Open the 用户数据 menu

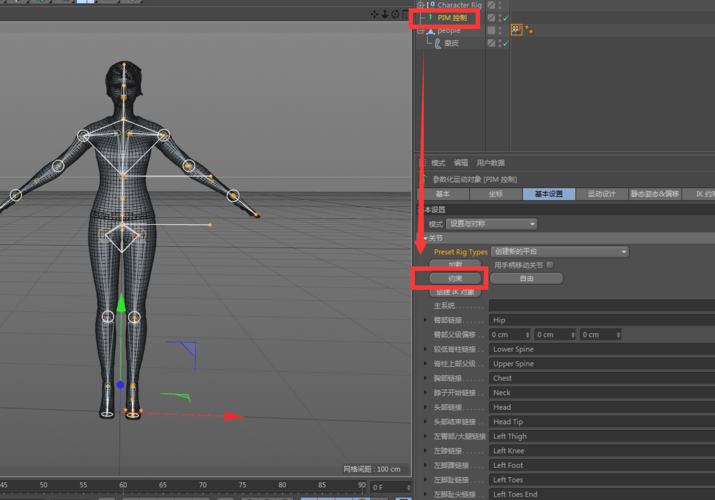click(490, 163)
